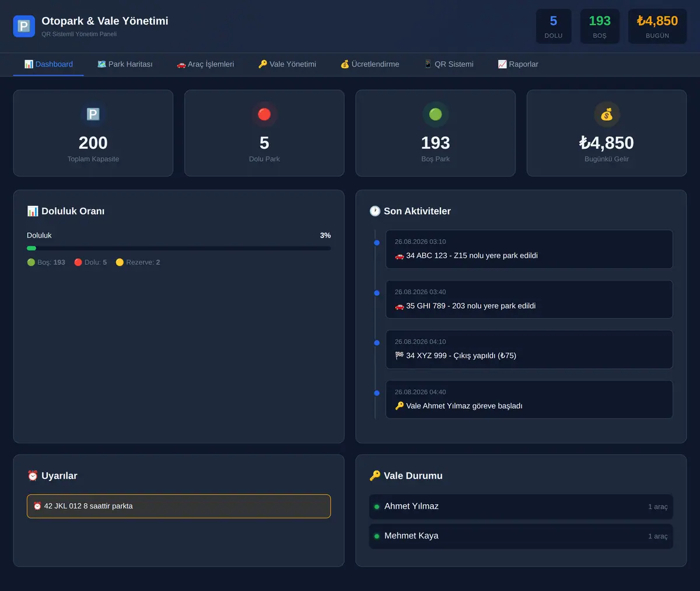Click the timeline marker for 26.08.2026 04:10
700x591 pixels.
pos(377,343)
